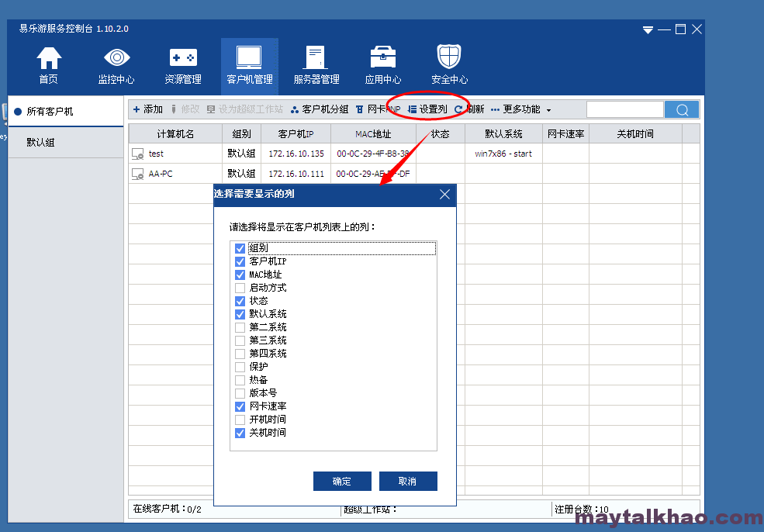Uncheck the 网卡速率 checkbox

coord(240,406)
